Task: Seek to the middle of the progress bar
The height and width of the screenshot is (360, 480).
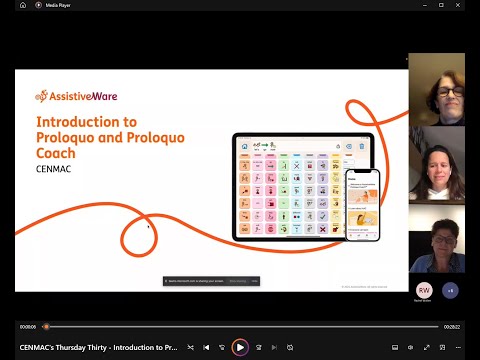Action: [x=240, y=327]
